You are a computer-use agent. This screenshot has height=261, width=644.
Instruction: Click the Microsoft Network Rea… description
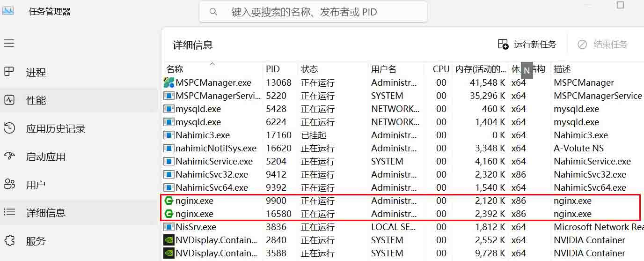coord(599,227)
